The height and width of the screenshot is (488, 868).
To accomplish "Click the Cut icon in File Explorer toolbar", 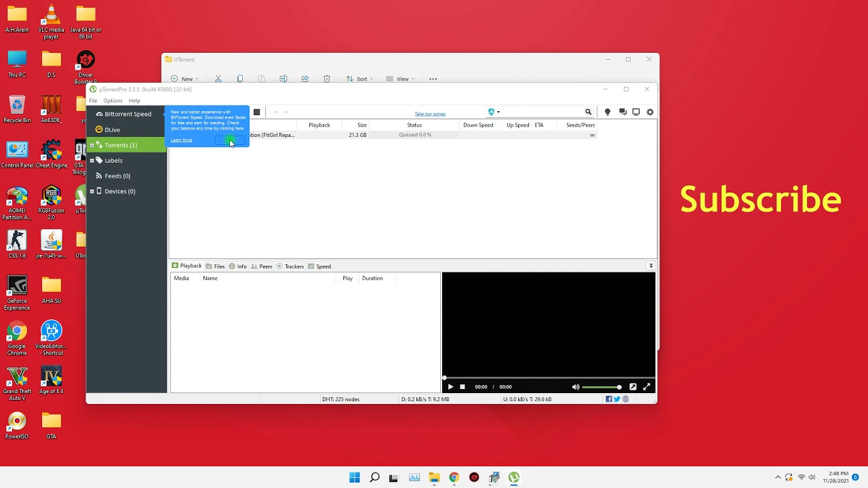I will click(218, 79).
